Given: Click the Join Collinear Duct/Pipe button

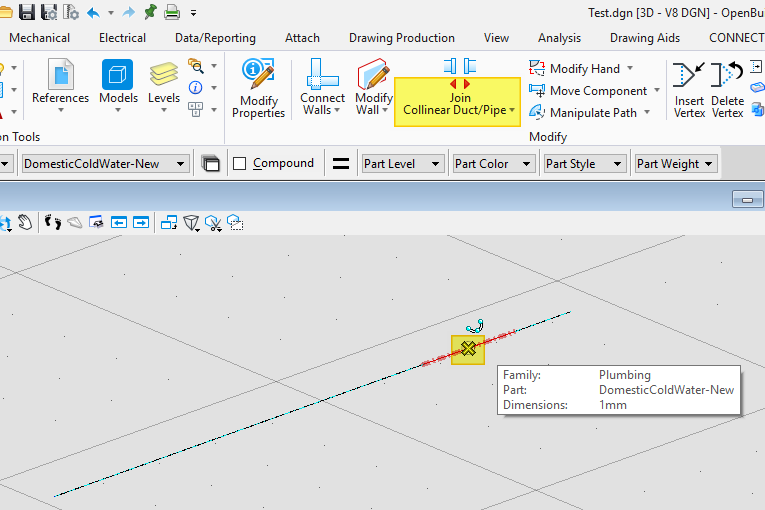Looking at the screenshot, I should pos(458,100).
